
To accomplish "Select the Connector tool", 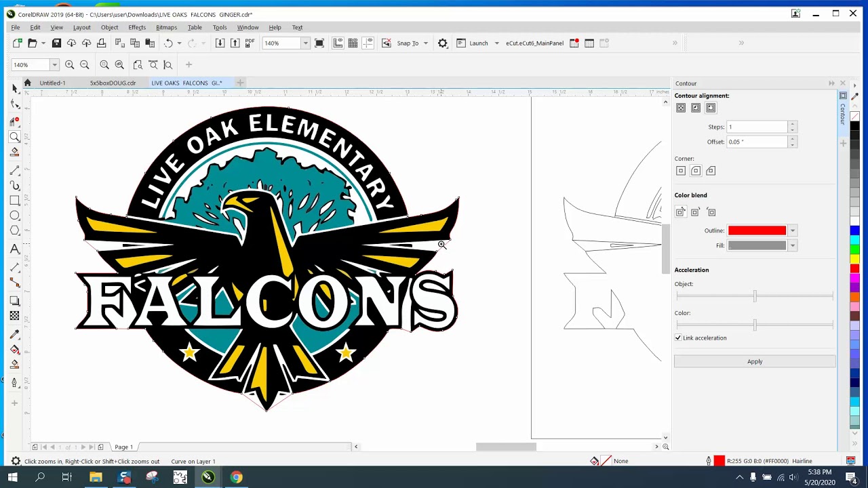I will [x=15, y=282].
